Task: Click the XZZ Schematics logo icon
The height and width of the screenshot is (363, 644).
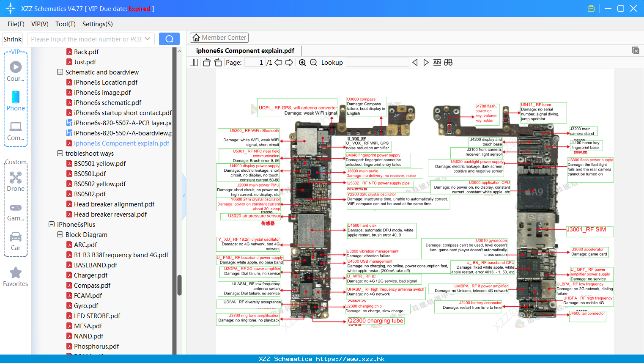Action: pos(11,8)
